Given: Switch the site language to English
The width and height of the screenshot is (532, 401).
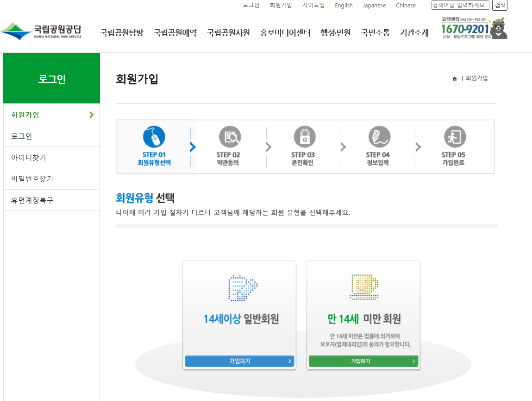Looking at the screenshot, I should 344,5.
